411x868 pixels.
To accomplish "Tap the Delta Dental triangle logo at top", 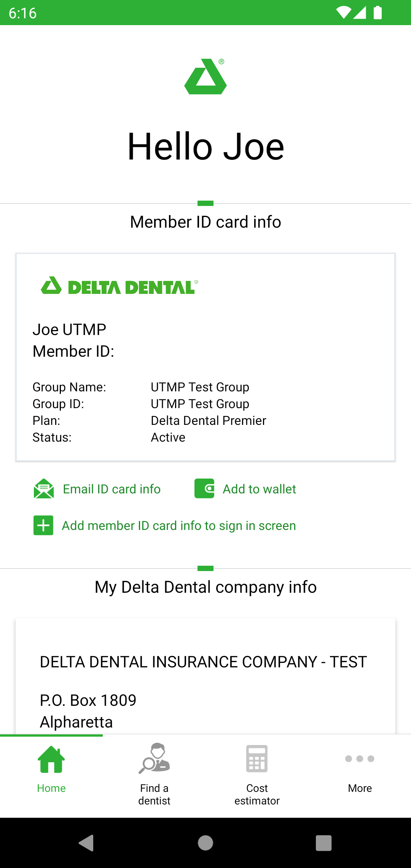I will [x=205, y=76].
